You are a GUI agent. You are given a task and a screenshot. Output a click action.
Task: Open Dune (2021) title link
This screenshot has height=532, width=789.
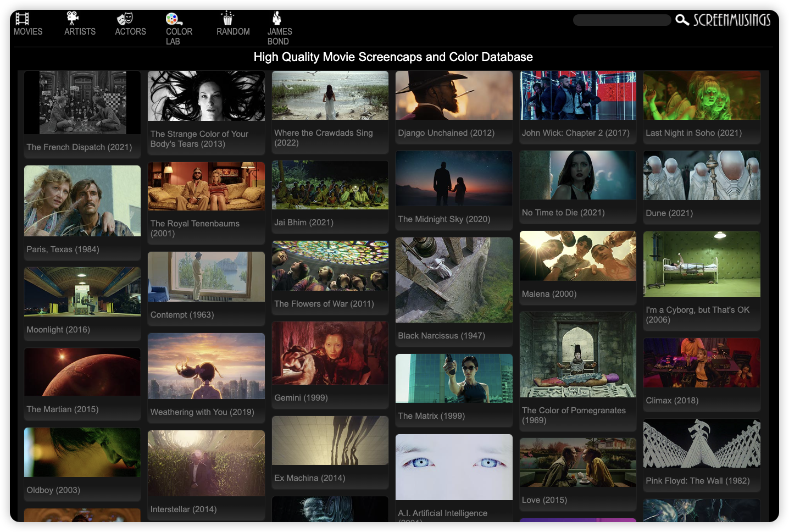pos(669,213)
